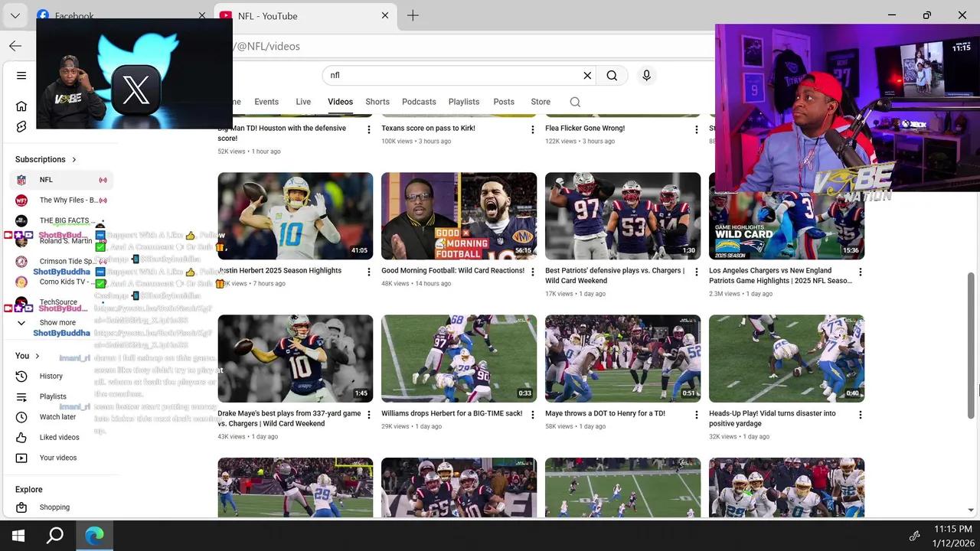The height and width of the screenshot is (551, 980).
Task: Click the browser back arrow
Action: (15, 46)
